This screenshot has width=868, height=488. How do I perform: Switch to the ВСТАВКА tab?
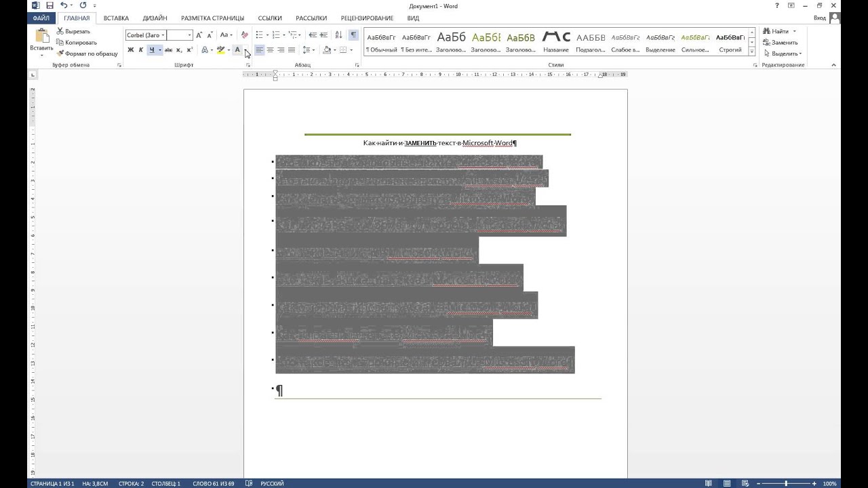(x=116, y=18)
